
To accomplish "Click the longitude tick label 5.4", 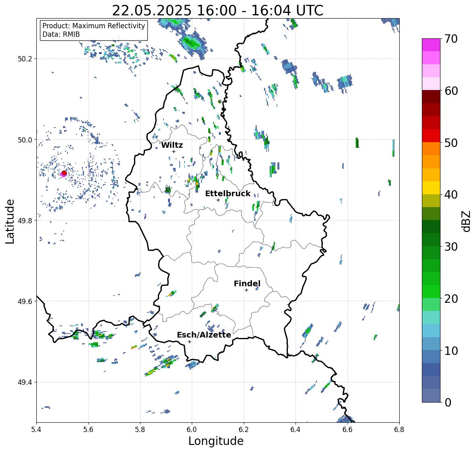I will [36, 429].
